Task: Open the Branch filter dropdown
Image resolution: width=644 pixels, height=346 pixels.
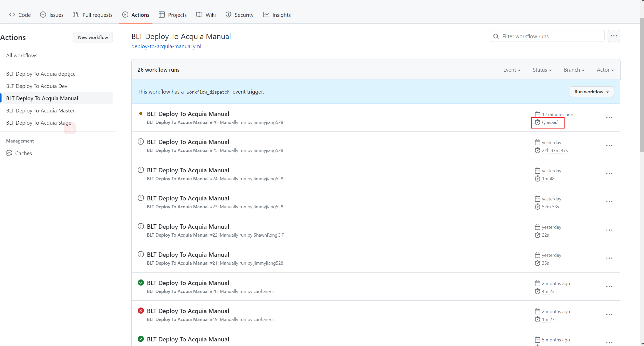Action: click(574, 70)
